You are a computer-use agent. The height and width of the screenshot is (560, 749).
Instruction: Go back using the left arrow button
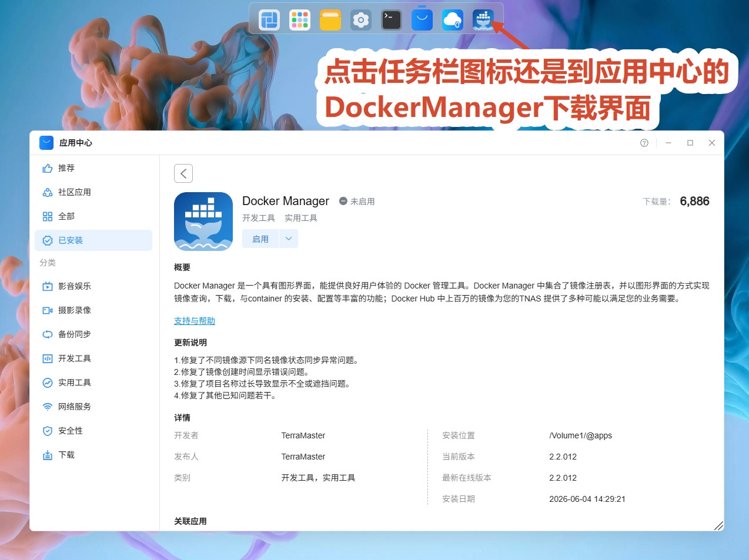pos(183,173)
